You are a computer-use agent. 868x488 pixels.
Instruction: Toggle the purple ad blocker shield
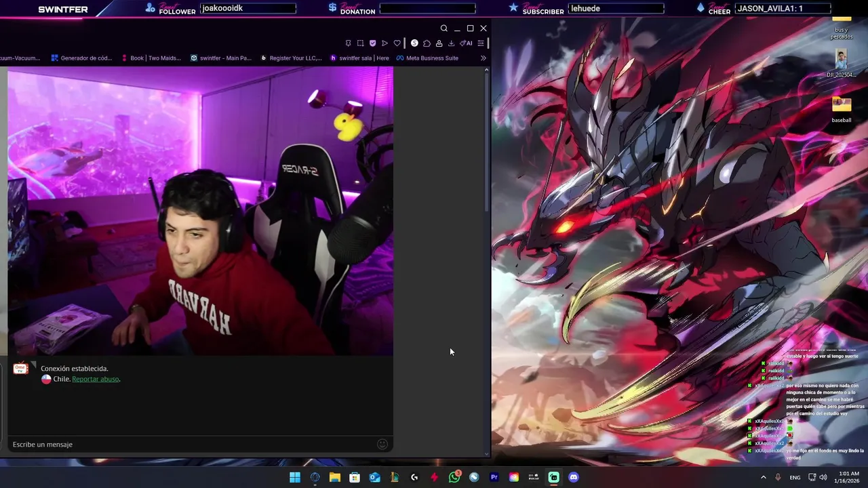click(372, 43)
